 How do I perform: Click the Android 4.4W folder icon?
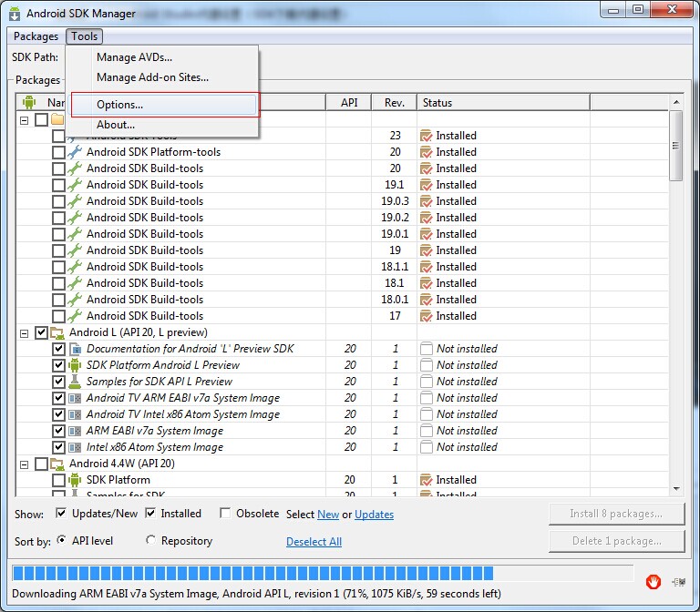pos(57,464)
